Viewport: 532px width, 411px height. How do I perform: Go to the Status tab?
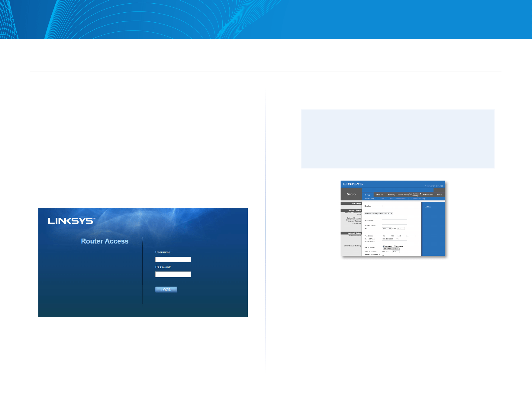point(439,195)
